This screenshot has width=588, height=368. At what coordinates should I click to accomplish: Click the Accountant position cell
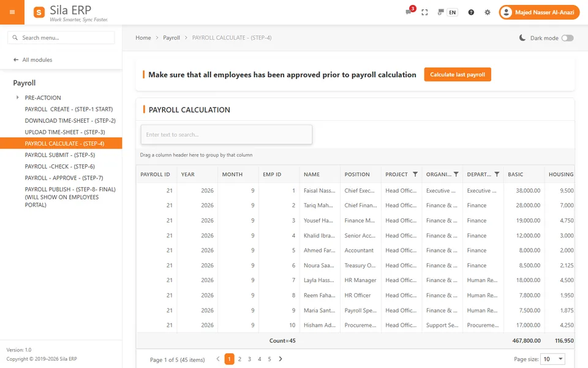tap(361, 250)
